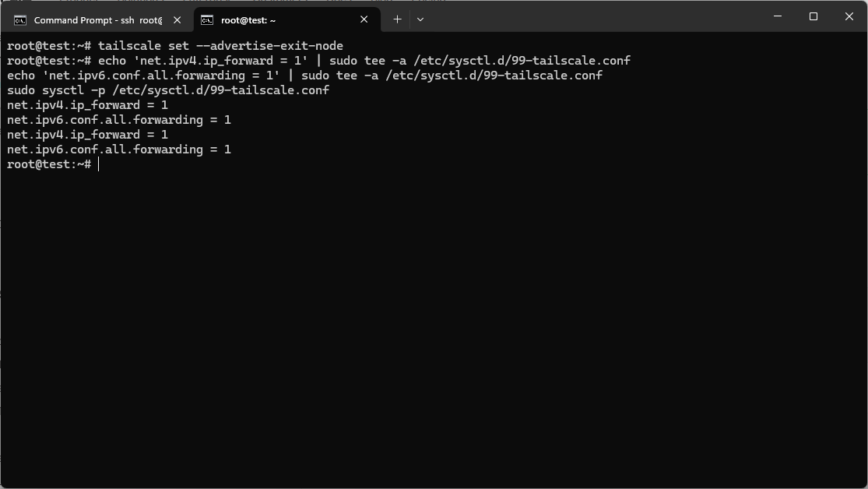The height and width of the screenshot is (489, 868).
Task: Close the Command Prompt - ssh tab
Action: 177,20
